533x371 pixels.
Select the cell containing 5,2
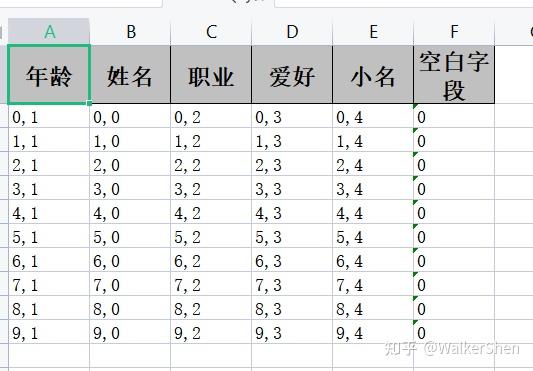coord(211,236)
